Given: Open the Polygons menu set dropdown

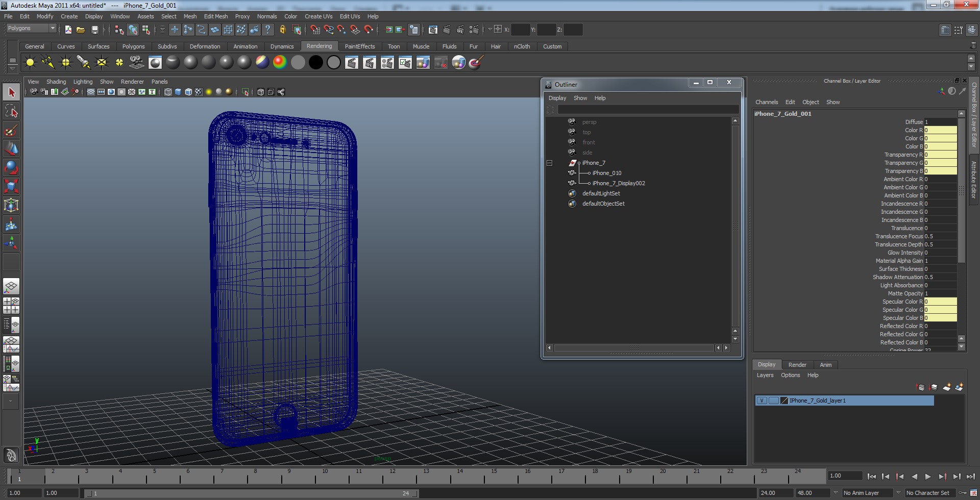Looking at the screenshot, I should pos(31,29).
